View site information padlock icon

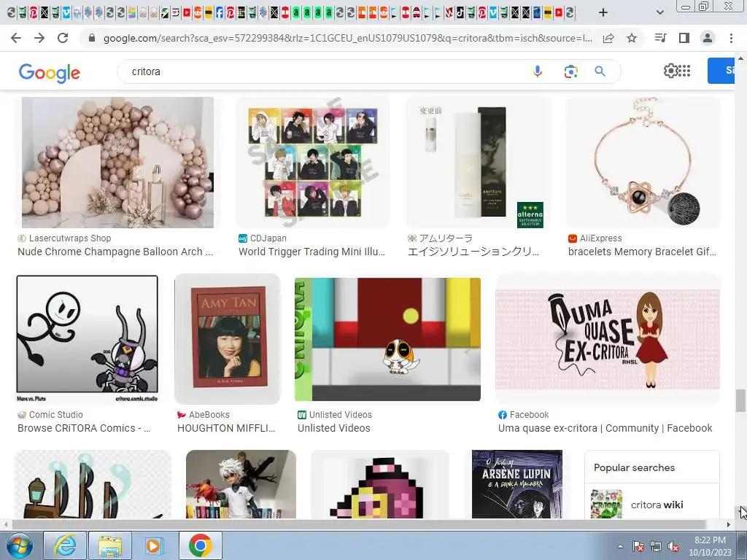click(92, 38)
